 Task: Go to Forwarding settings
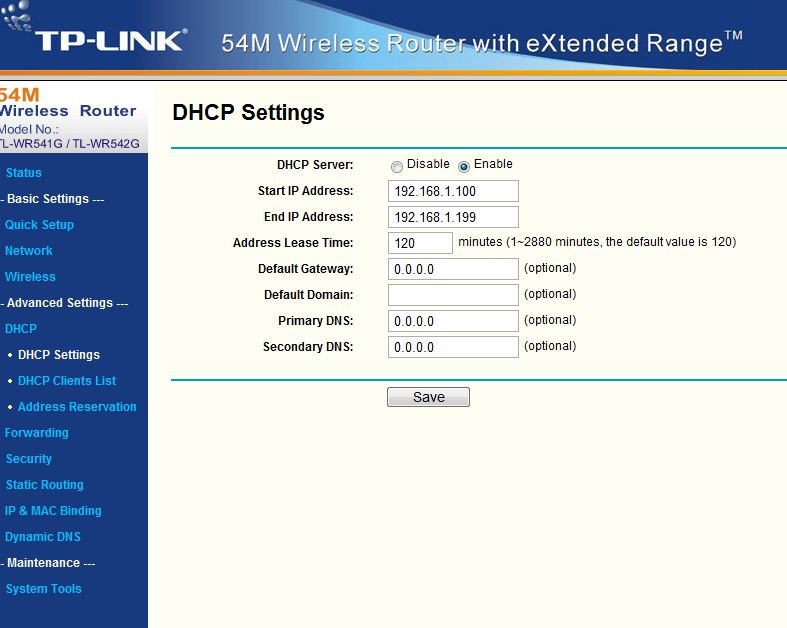pyautogui.click(x=37, y=433)
